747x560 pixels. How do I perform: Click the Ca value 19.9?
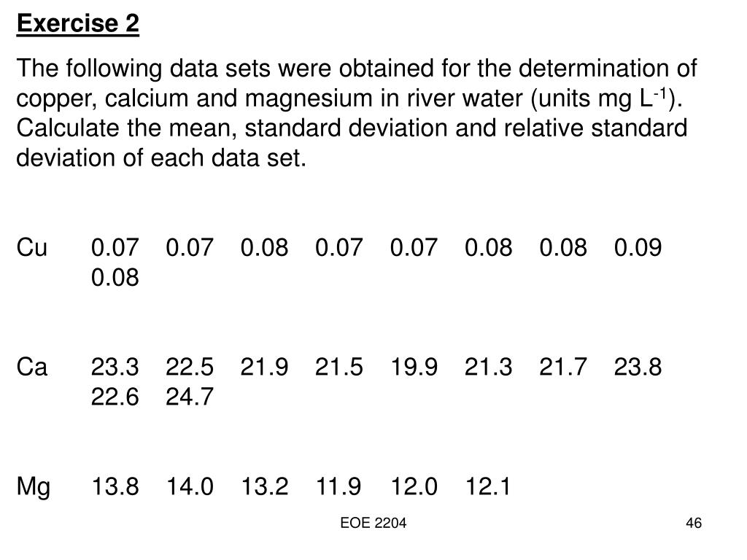[x=414, y=367]
